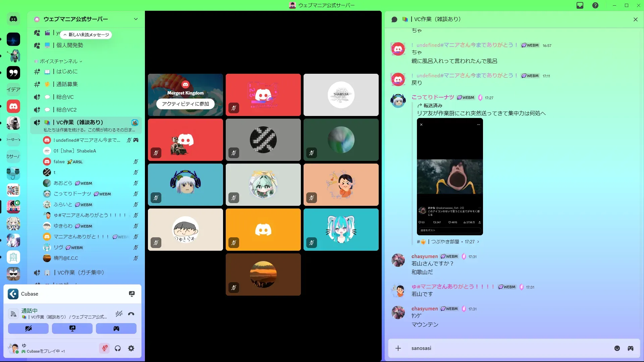The width and height of the screenshot is (644, 362).
Task: Turn on camera in call panel
Action: coord(28,328)
